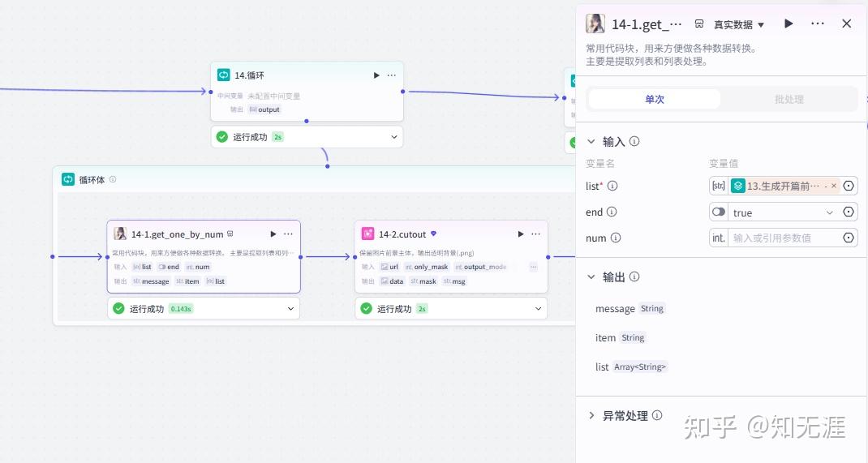Viewport: 868px width, 463px height.
Task: Show info tooltip for 输出 section
Action: click(x=634, y=277)
